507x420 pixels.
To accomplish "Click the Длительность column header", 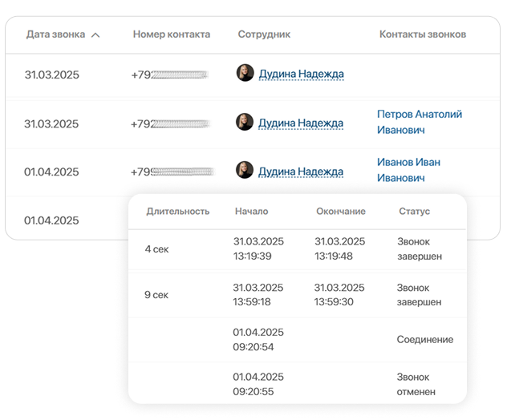I will (x=178, y=212).
